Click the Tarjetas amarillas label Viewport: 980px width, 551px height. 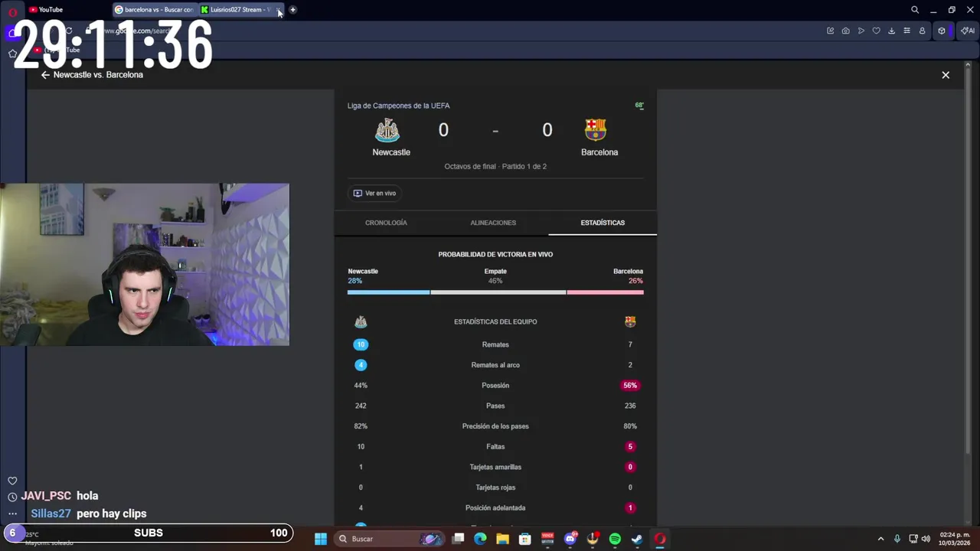[x=495, y=467]
